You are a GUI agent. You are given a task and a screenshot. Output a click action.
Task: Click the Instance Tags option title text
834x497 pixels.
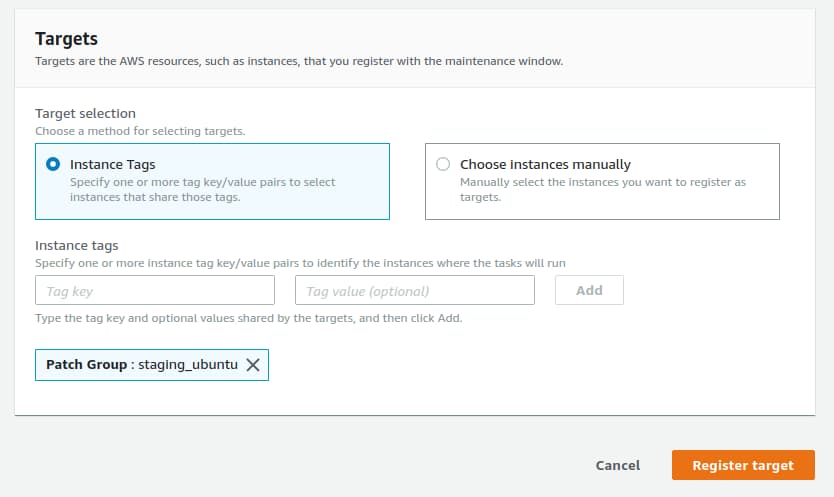(x=112, y=164)
